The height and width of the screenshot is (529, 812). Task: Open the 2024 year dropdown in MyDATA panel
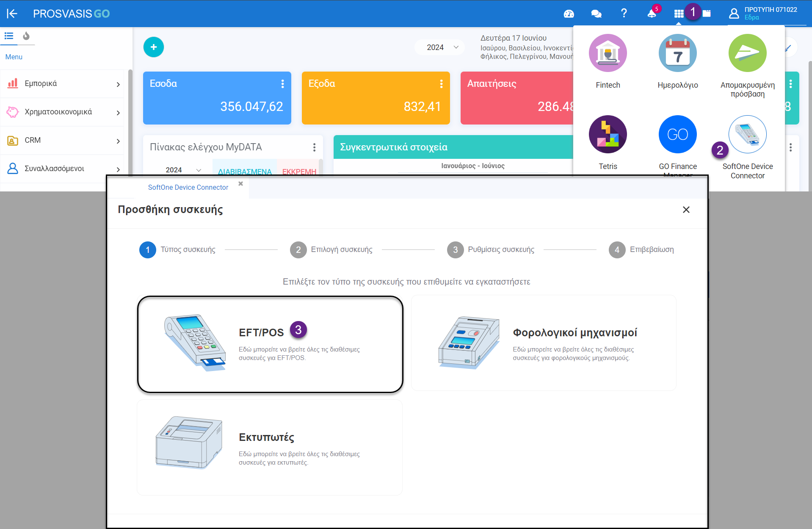pyautogui.click(x=182, y=169)
